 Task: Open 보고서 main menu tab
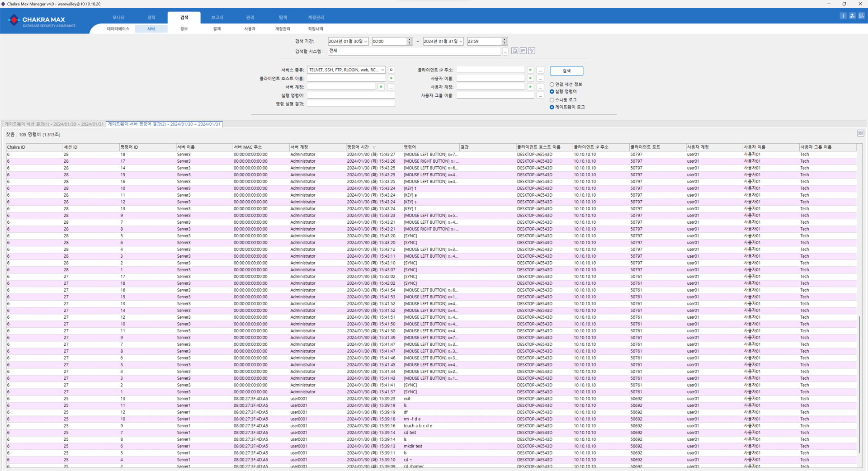pyautogui.click(x=217, y=17)
